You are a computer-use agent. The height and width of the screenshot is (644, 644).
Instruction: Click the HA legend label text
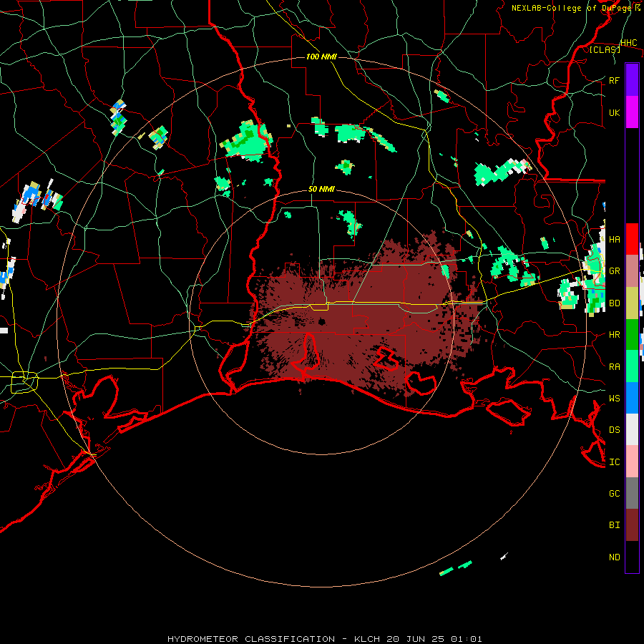pyautogui.click(x=614, y=239)
